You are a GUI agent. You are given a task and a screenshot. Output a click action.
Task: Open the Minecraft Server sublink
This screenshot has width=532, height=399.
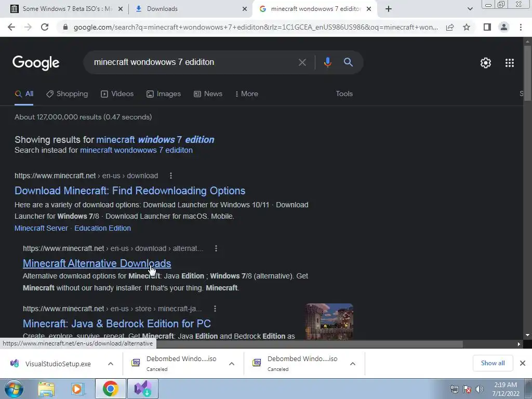[x=41, y=229]
